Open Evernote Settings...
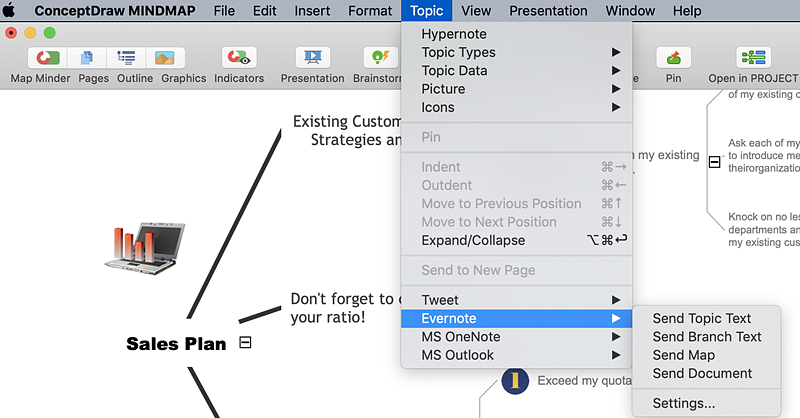The height and width of the screenshot is (418, 800). [x=683, y=403]
